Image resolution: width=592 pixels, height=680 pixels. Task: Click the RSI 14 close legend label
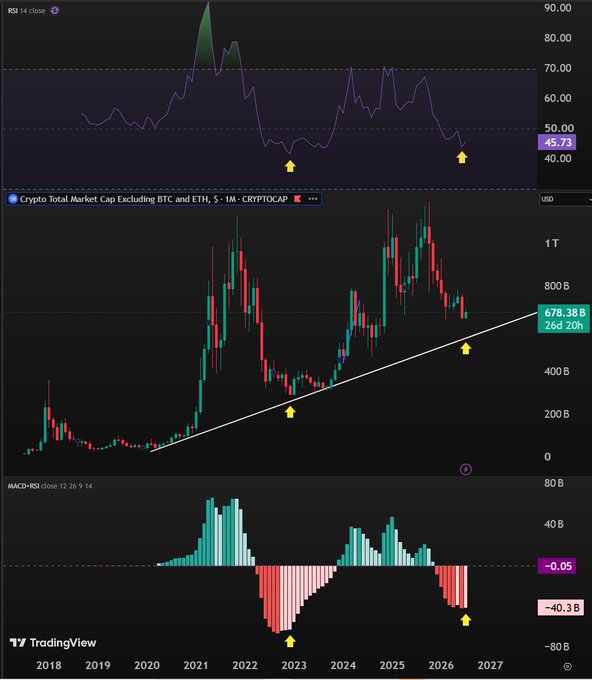pos(26,10)
